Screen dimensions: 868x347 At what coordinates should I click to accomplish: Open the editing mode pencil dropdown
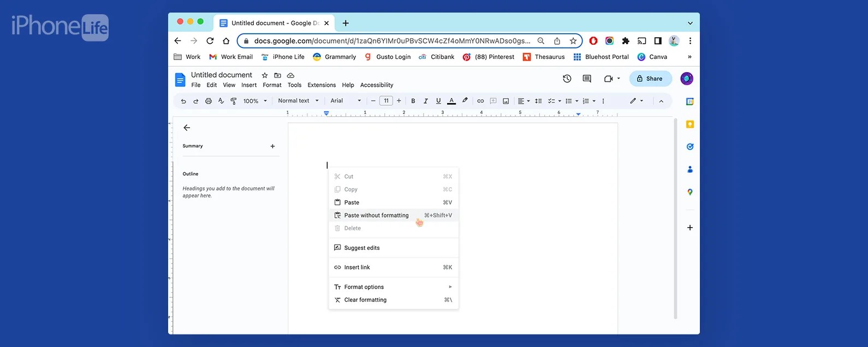coord(637,101)
